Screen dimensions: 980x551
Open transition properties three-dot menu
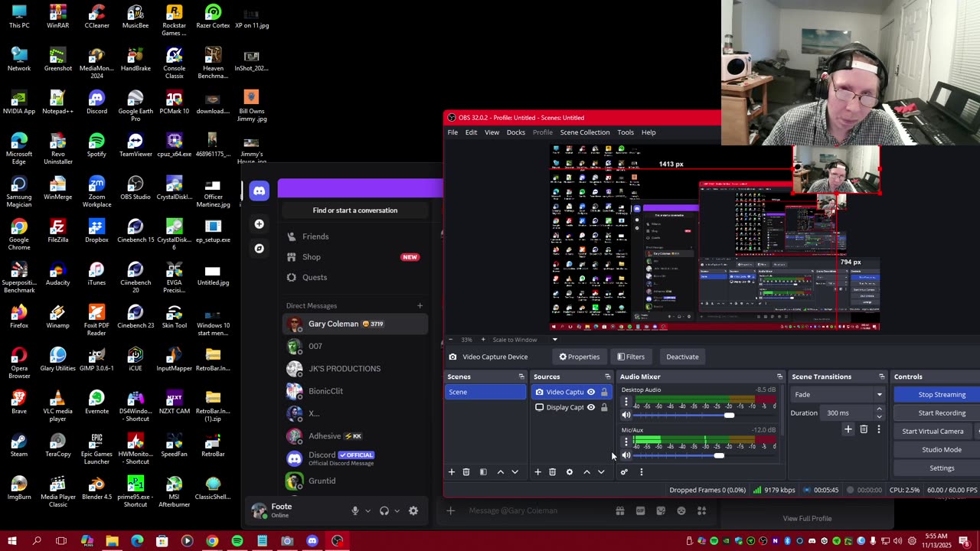(878, 430)
